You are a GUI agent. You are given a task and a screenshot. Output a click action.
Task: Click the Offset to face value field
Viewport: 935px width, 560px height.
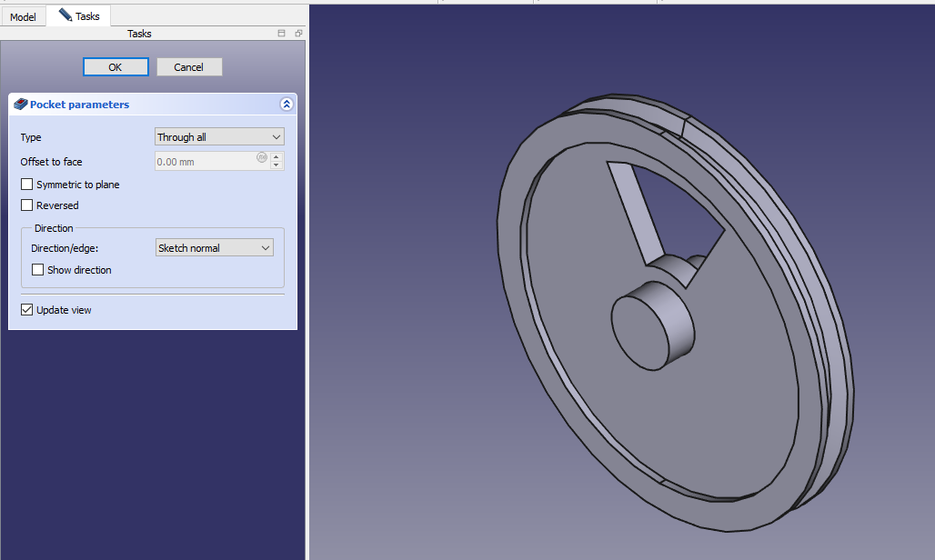(206, 162)
